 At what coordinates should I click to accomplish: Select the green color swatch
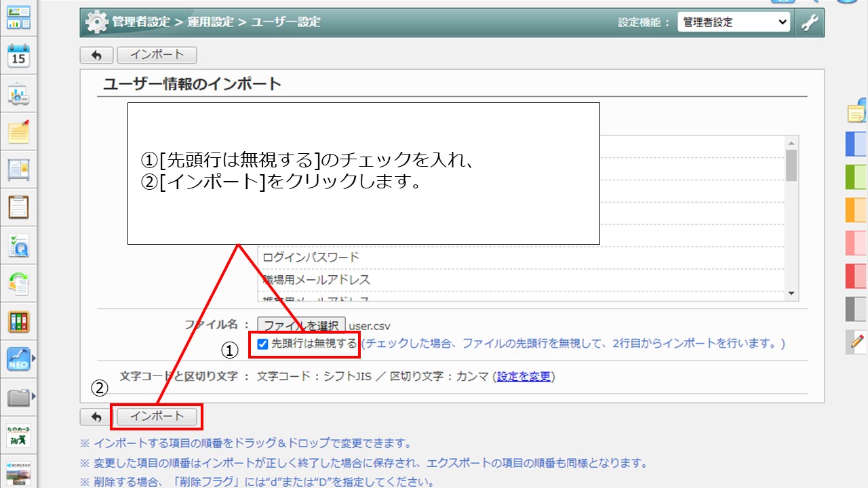[856, 177]
